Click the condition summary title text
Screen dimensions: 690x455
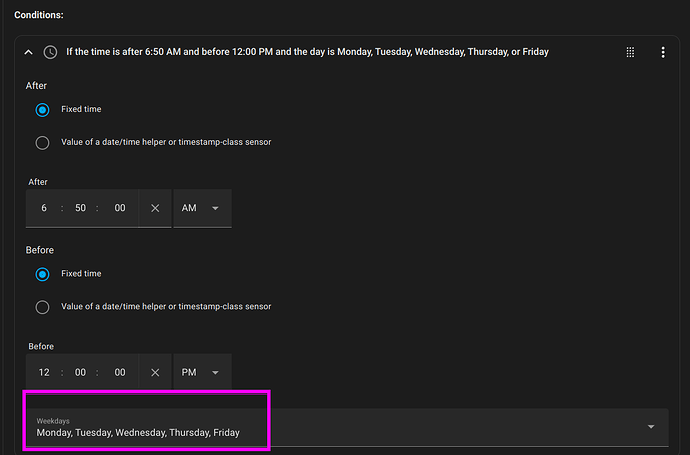pos(308,52)
